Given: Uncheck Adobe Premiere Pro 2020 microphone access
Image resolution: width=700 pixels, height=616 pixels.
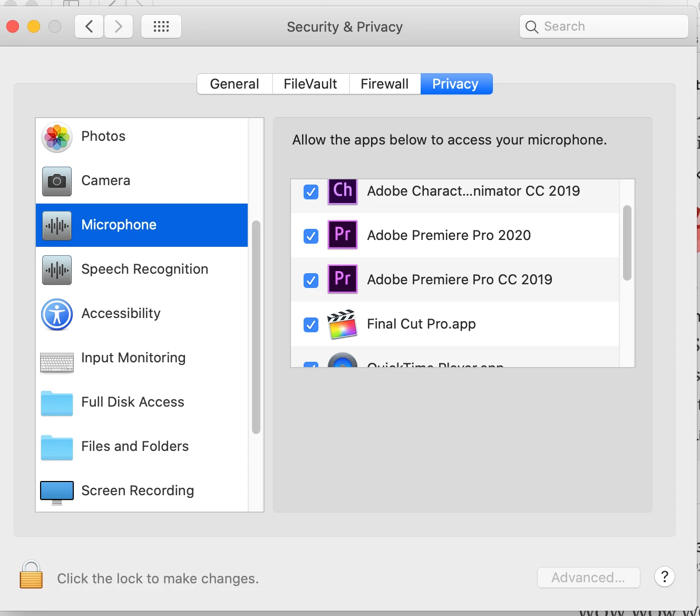Looking at the screenshot, I should [x=311, y=236].
